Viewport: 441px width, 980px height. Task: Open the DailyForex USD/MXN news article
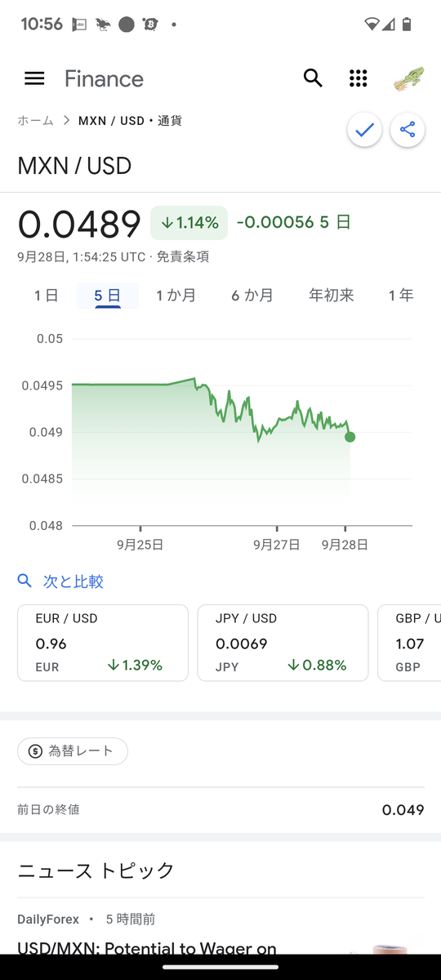147,948
